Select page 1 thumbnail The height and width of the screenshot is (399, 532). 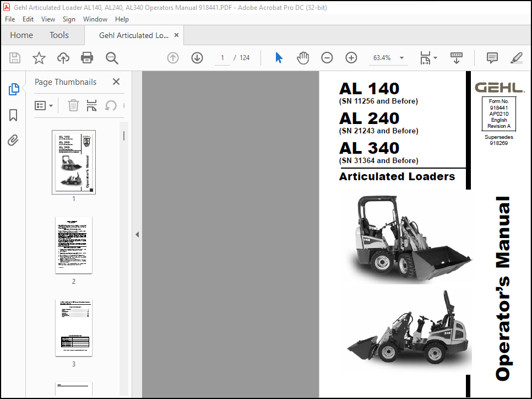(74, 163)
